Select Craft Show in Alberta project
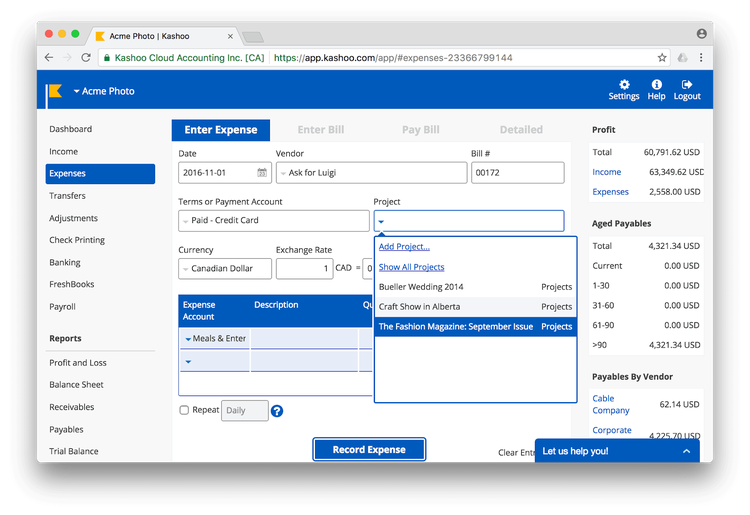750x515 pixels. [x=475, y=307]
